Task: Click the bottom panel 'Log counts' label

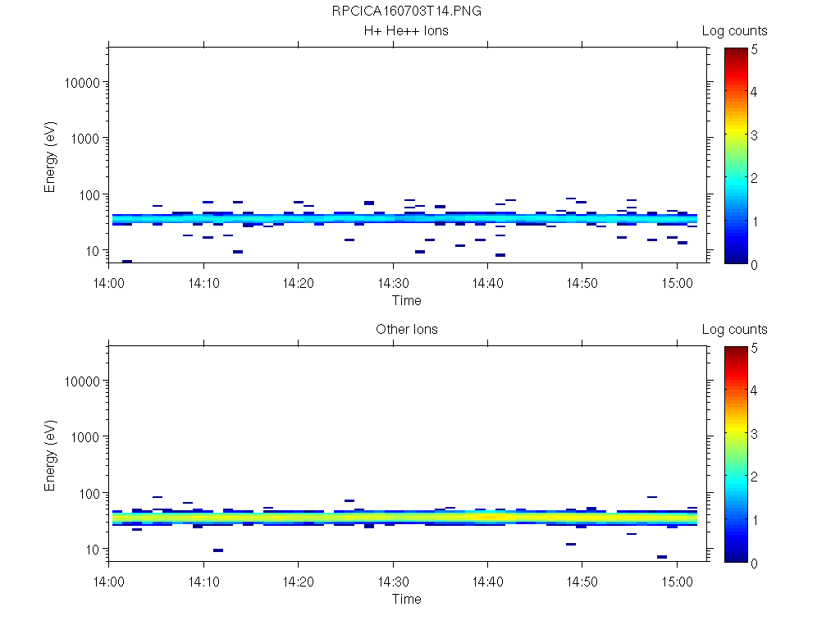Action: point(734,330)
